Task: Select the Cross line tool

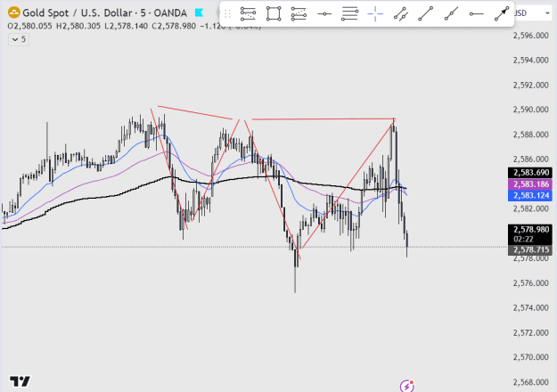Action: coord(375,14)
